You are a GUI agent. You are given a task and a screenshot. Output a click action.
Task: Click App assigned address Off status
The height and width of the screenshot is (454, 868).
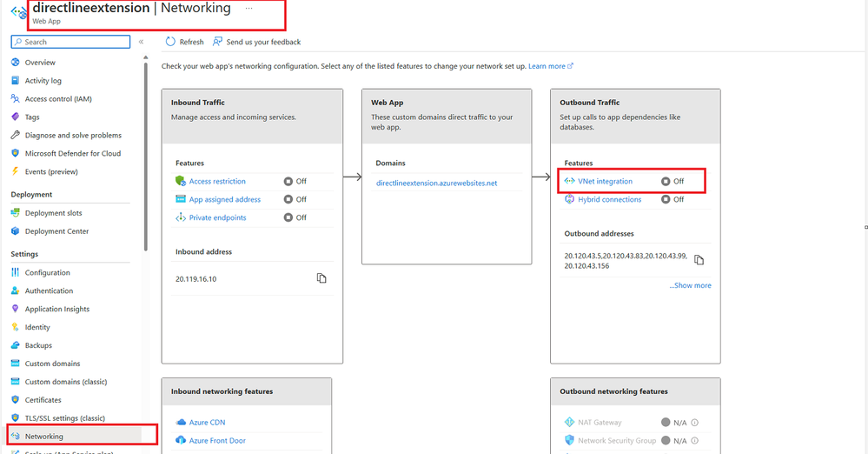click(x=295, y=199)
